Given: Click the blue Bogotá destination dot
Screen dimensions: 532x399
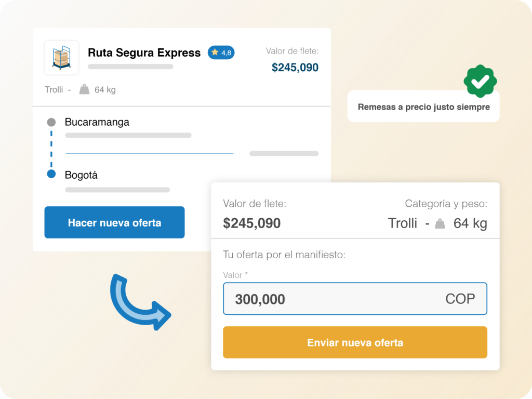Looking at the screenshot, I should coord(51,175).
